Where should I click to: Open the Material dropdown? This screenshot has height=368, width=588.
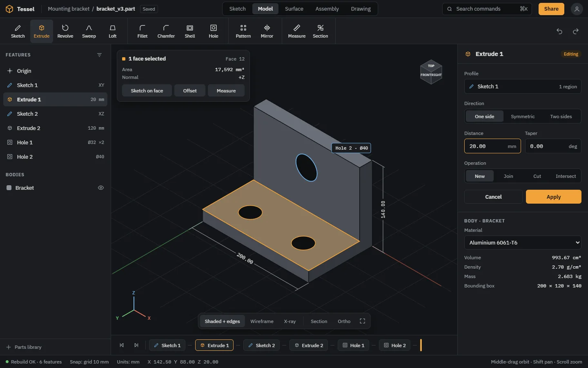point(523,242)
